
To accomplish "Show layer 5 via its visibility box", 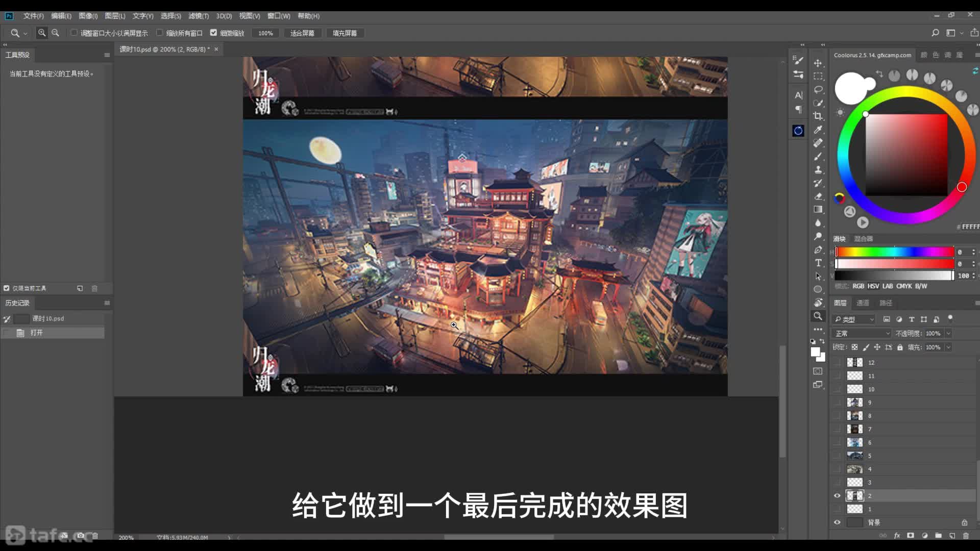I will click(837, 456).
